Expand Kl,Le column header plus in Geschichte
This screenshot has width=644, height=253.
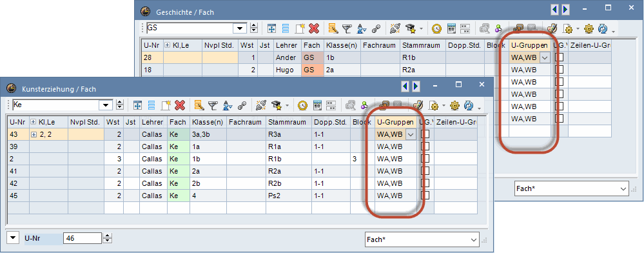[168, 45]
